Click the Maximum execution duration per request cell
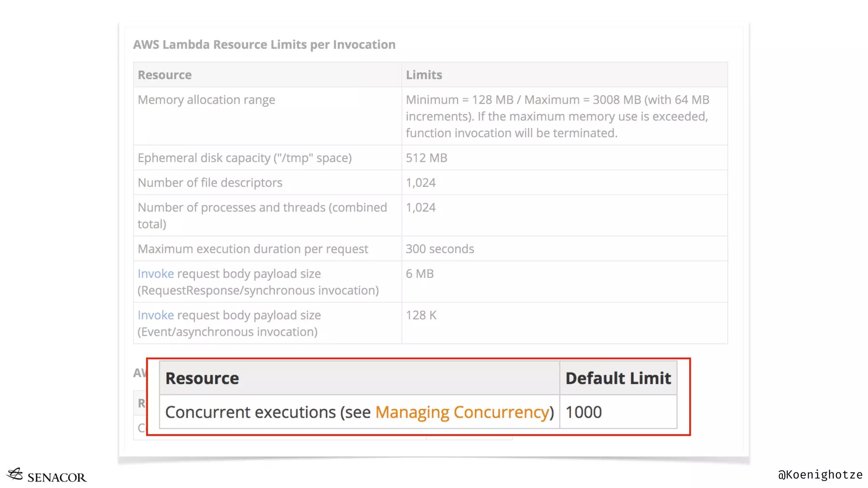Screen dimensions: 868x488 click(x=253, y=249)
